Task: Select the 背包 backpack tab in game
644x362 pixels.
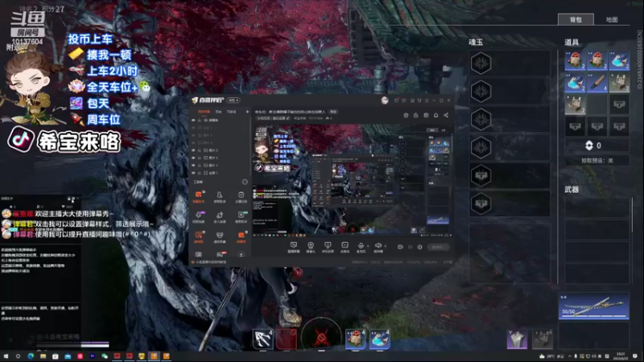Action: [576, 19]
